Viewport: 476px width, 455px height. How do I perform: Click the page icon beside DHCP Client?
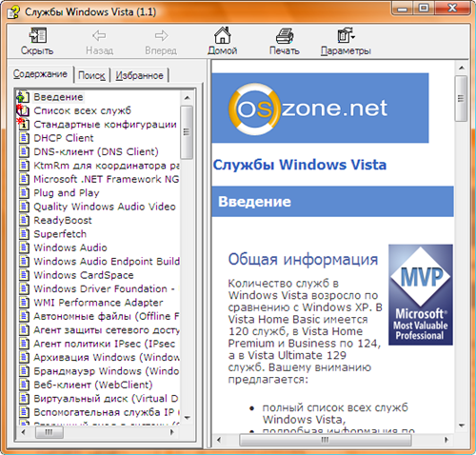tap(24, 138)
